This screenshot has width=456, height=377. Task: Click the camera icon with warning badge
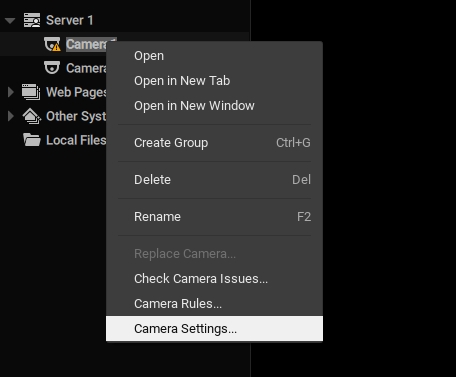(52, 44)
